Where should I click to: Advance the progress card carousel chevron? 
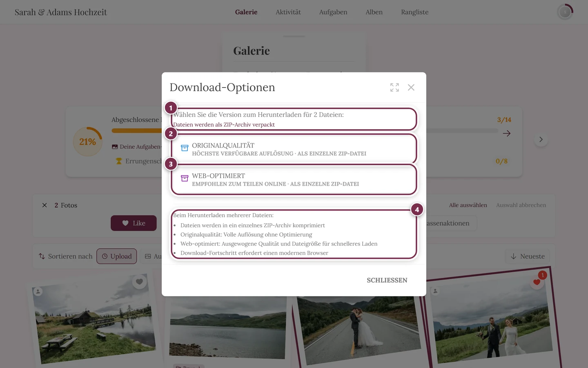pyautogui.click(x=541, y=139)
